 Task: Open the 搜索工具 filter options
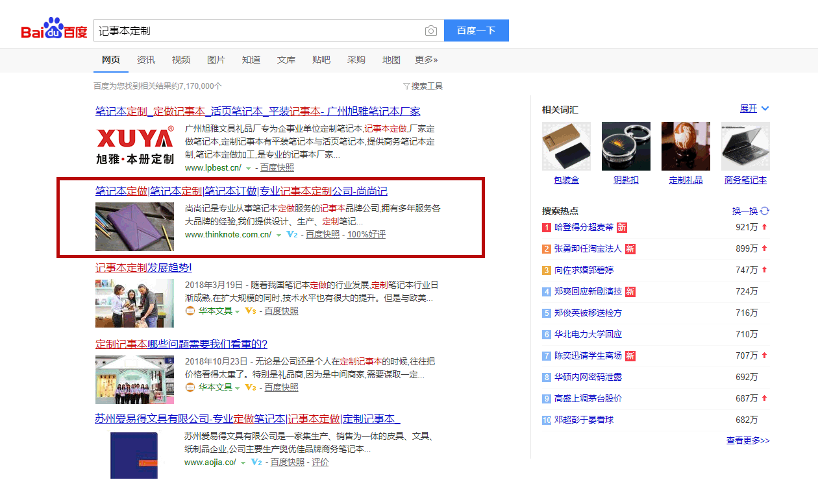(x=423, y=86)
